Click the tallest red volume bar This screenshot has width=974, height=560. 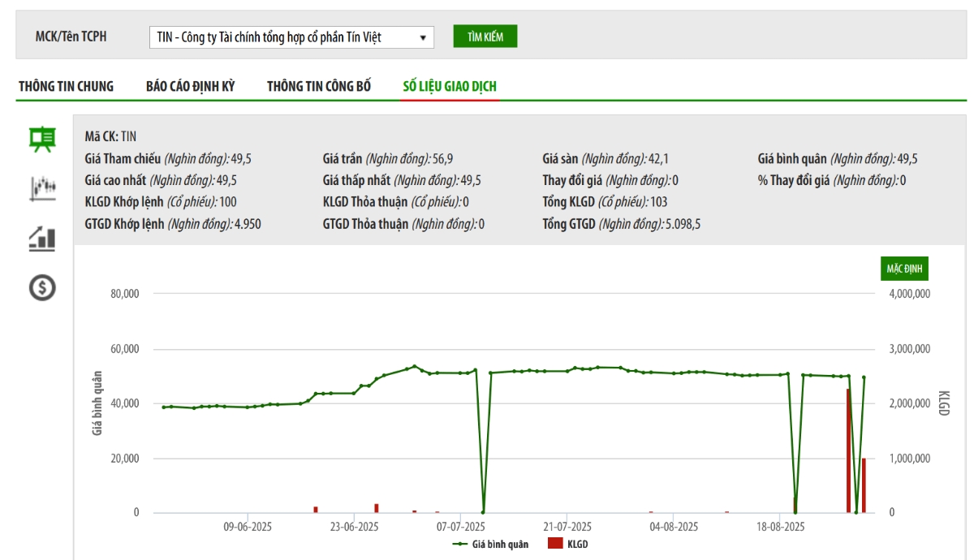(848, 450)
